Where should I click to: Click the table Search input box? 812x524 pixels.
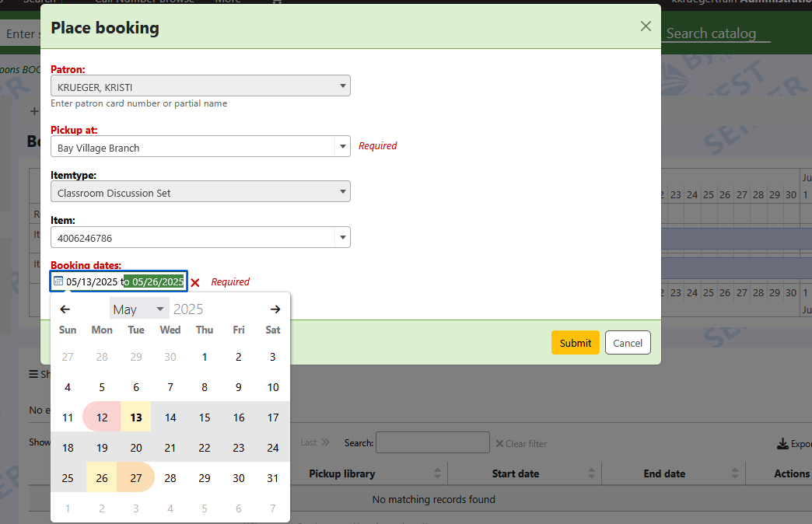(432, 442)
